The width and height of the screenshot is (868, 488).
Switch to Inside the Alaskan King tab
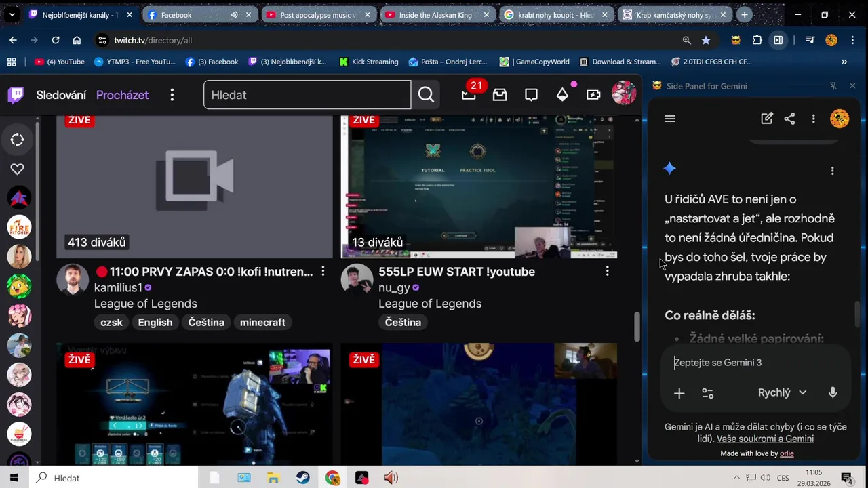click(437, 14)
